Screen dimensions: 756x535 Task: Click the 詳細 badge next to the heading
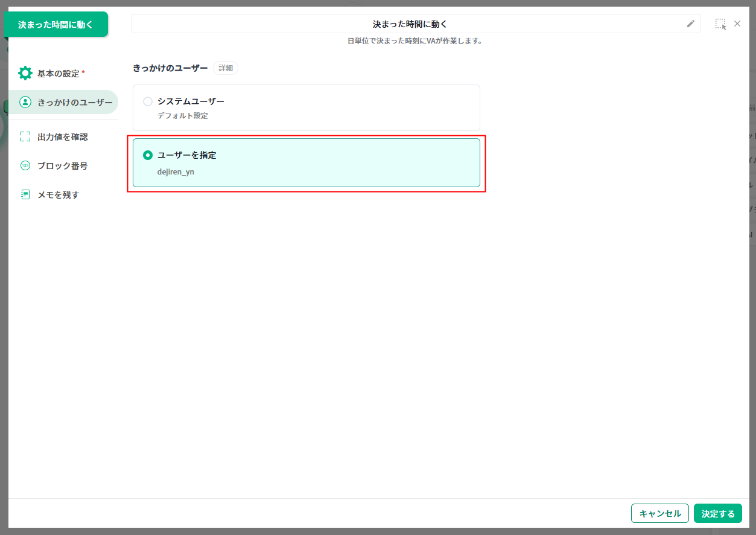(x=226, y=68)
